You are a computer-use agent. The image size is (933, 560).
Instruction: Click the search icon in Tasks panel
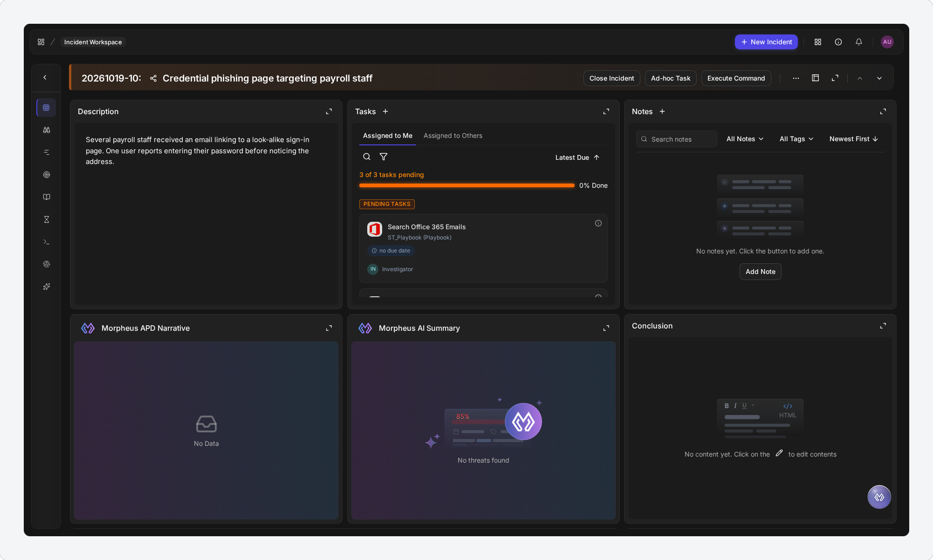coord(367,157)
